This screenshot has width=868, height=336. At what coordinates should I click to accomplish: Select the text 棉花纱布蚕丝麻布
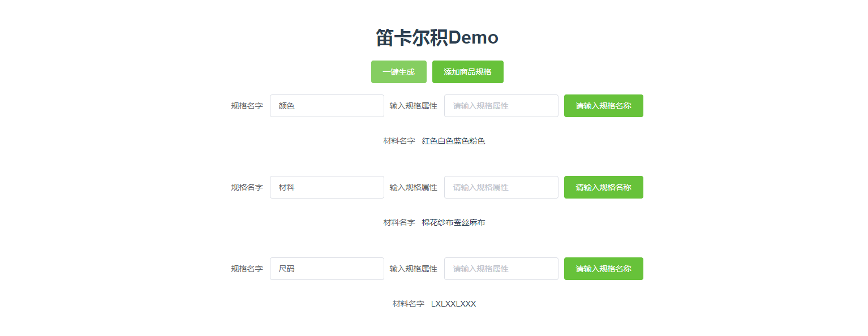tap(454, 222)
